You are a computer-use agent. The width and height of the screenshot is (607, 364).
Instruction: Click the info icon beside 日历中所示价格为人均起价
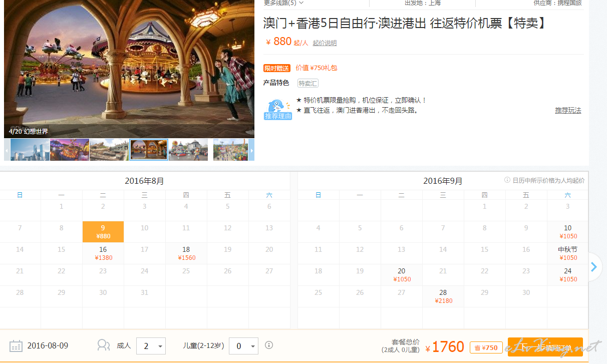[507, 180]
